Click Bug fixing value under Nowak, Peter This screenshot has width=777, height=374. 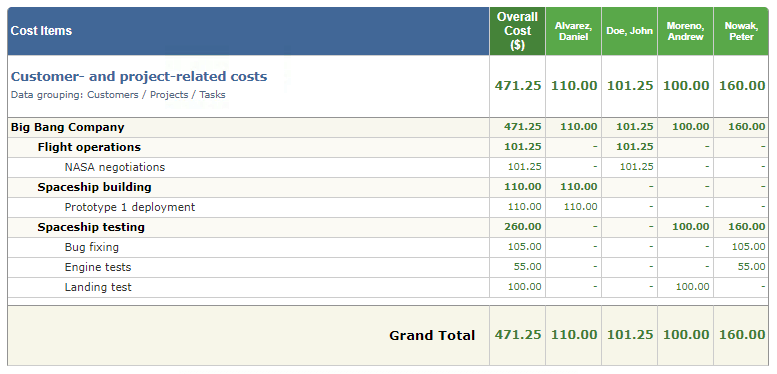pos(748,247)
